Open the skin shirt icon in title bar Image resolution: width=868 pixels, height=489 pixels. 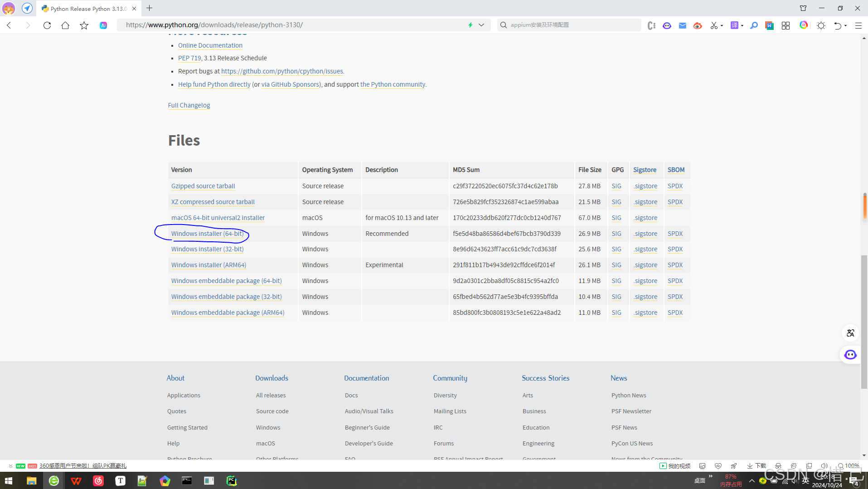coord(803,8)
